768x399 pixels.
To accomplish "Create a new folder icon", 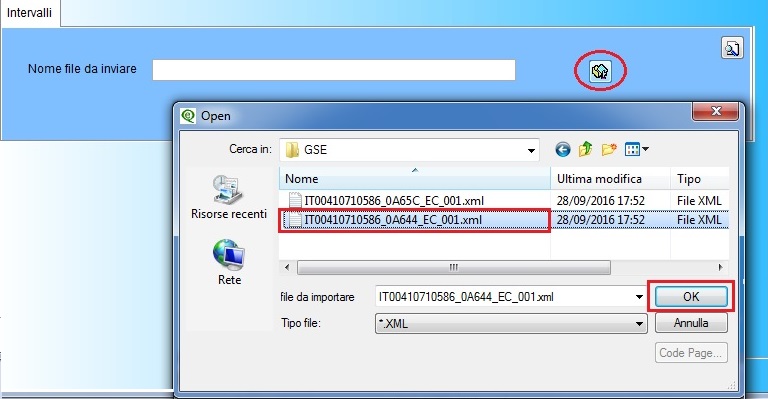I will click(x=609, y=149).
